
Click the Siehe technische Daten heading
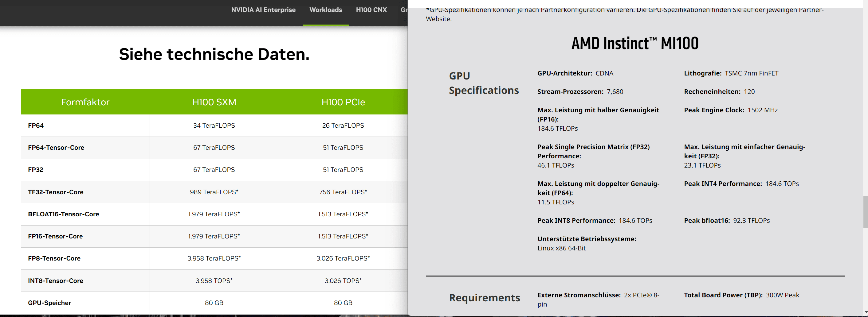[x=214, y=54]
